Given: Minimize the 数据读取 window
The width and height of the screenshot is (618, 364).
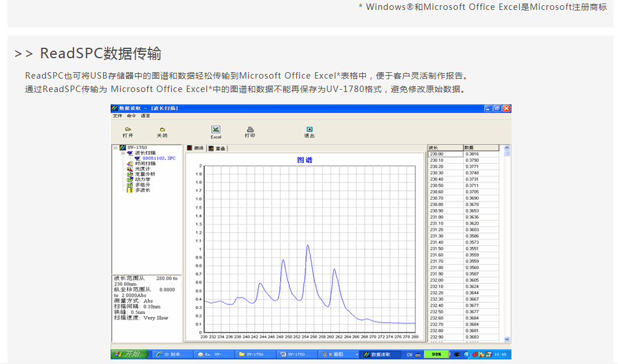Looking at the screenshot, I should pyautogui.click(x=488, y=108).
